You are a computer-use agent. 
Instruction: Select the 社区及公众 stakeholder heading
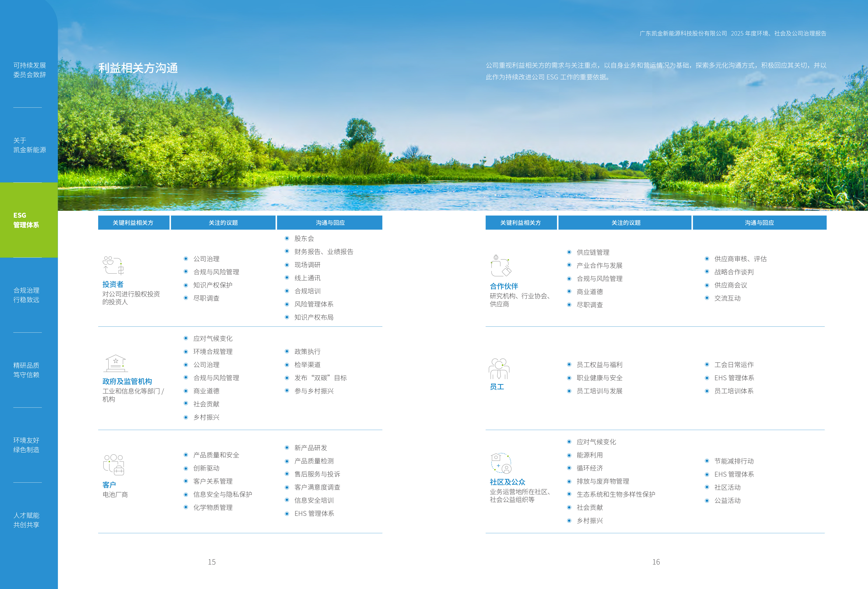point(507,482)
